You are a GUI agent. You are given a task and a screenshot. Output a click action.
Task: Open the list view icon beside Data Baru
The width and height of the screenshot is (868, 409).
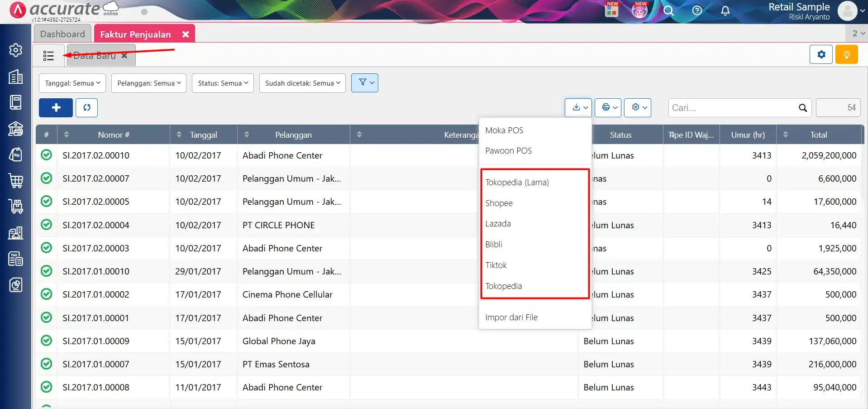(x=48, y=56)
